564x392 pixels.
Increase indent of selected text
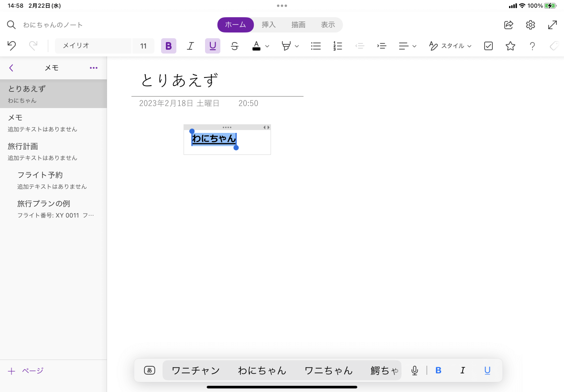[x=381, y=46]
